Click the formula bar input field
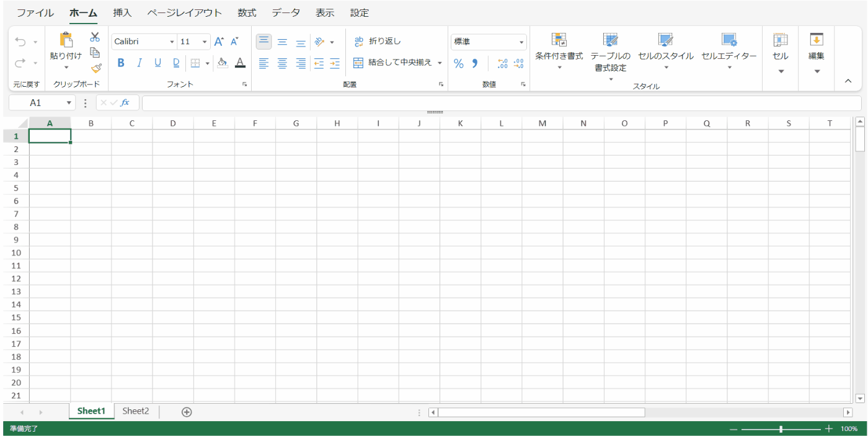Screen dimensions: 868x436 (x=501, y=103)
